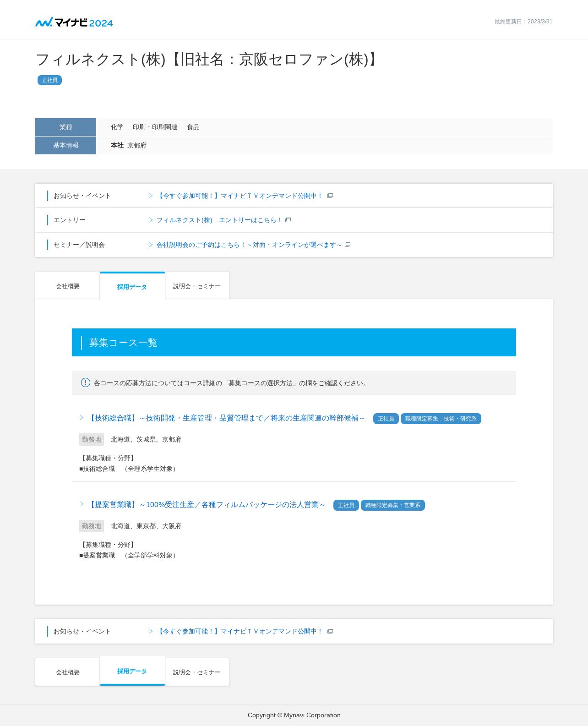Click chevron before 提案営業職 course title
588x726 pixels.
[82, 504]
